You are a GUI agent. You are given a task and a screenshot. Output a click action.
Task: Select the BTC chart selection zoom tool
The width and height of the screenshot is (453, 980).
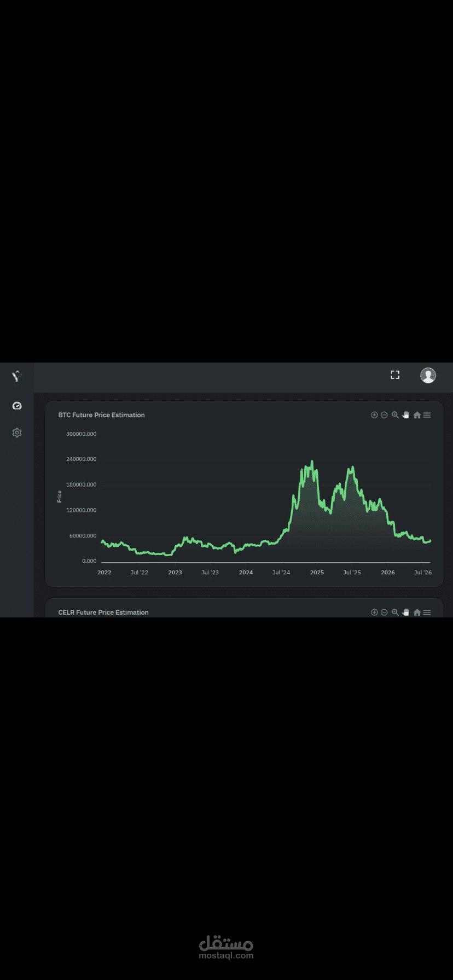(x=395, y=415)
